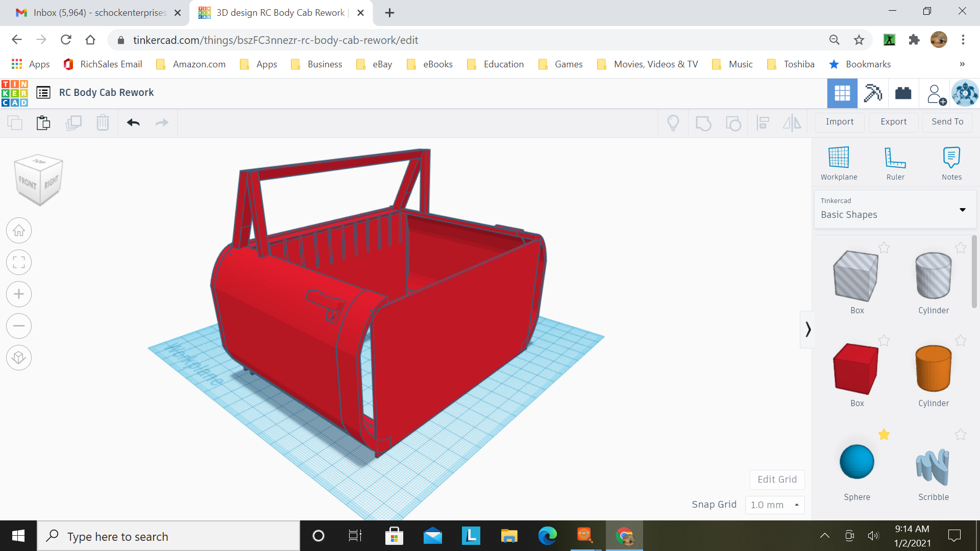Expand the Basic Shapes category dropdown
The width and height of the screenshot is (980, 551).
[x=895, y=209]
